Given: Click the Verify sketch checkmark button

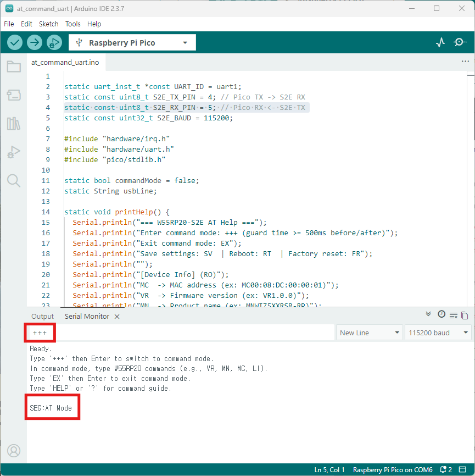Looking at the screenshot, I should click(15, 42).
